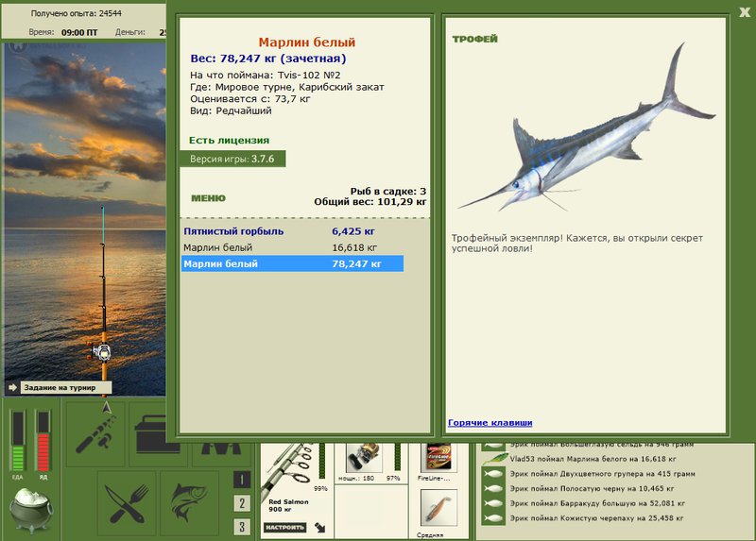Open the fishing rod tackle icon
The height and width of the screenshot is (541, 756).
(95, 434)
